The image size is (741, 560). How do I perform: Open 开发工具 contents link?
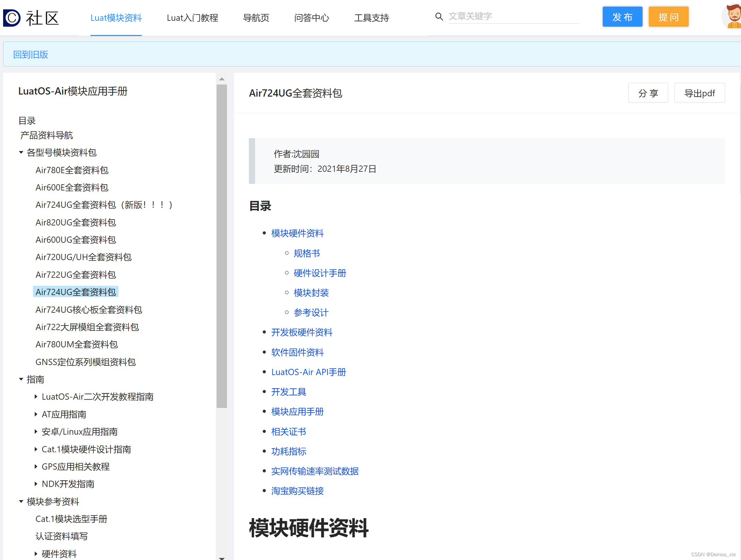click(289, 392)
